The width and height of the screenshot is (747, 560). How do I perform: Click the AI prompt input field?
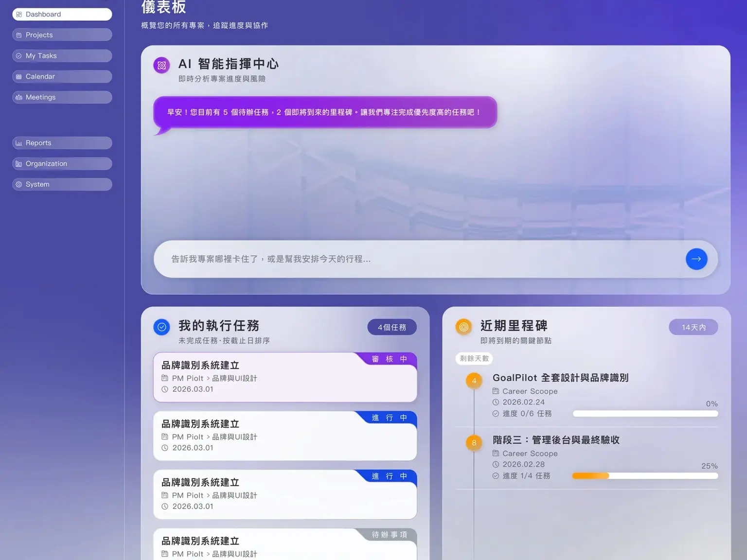click(x=418, y=259)
